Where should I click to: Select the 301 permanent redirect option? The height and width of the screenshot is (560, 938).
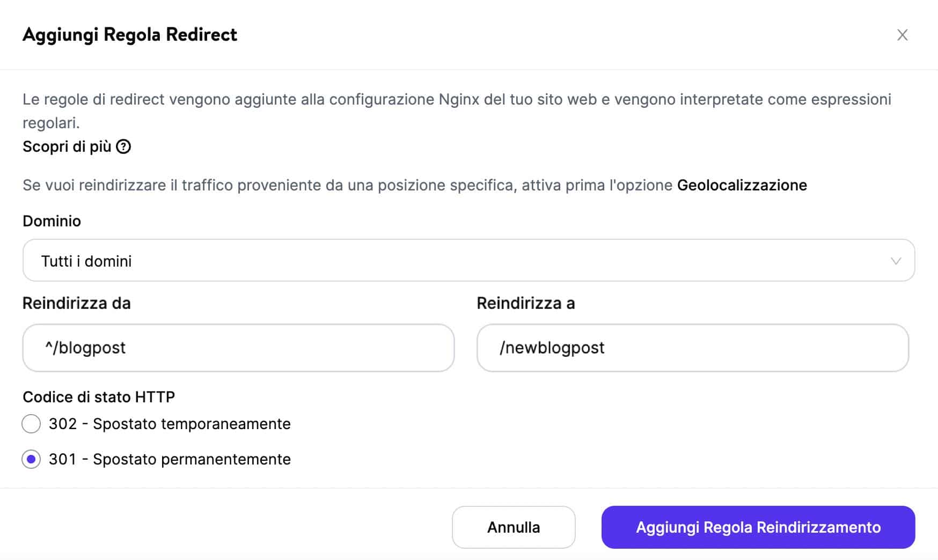[x=32, y=459]
